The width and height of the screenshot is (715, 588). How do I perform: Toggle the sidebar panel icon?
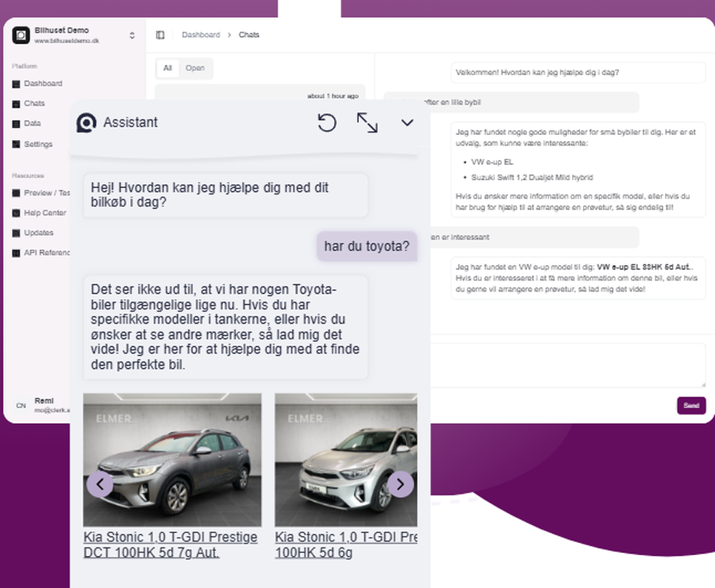(x=160, y=35)
